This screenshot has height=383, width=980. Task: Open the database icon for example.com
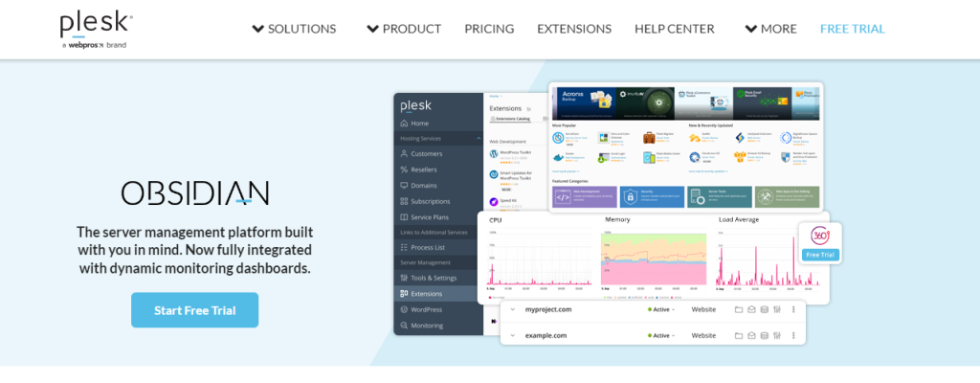tap(764, 335)
